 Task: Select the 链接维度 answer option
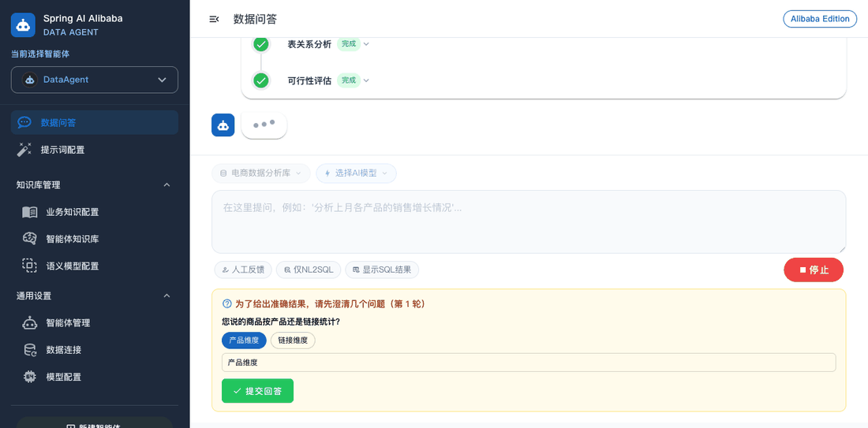point(293,340)
